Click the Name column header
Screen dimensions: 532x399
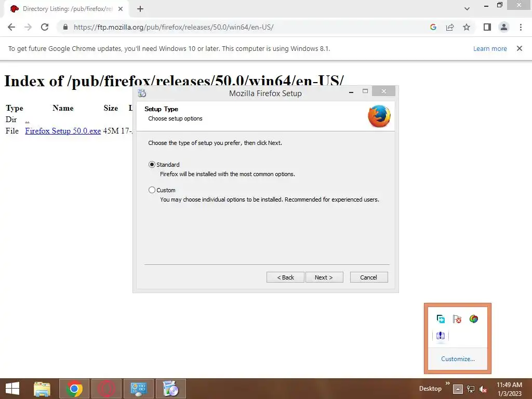pos(63,108)
